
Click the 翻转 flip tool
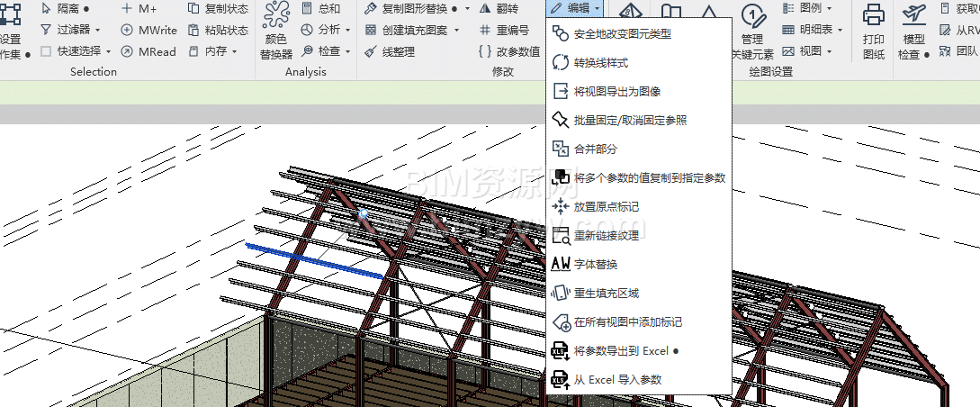click(499, 8)
